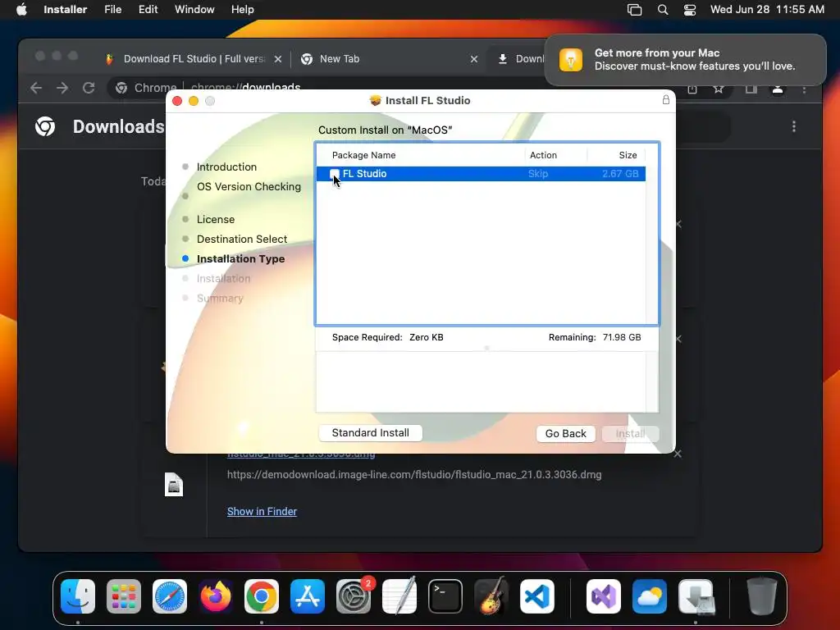Select the Size column header
840x630 pixels.
[x=628, y=155]
